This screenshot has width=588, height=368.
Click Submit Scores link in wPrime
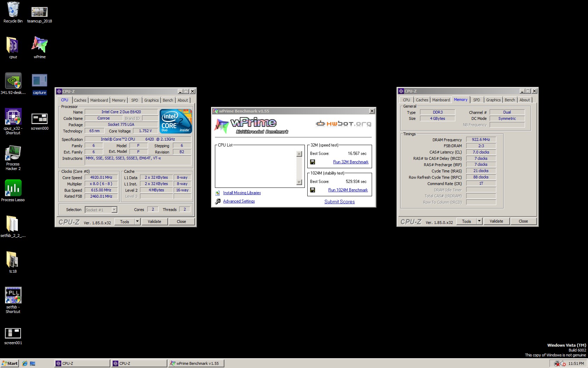(339, 202)
